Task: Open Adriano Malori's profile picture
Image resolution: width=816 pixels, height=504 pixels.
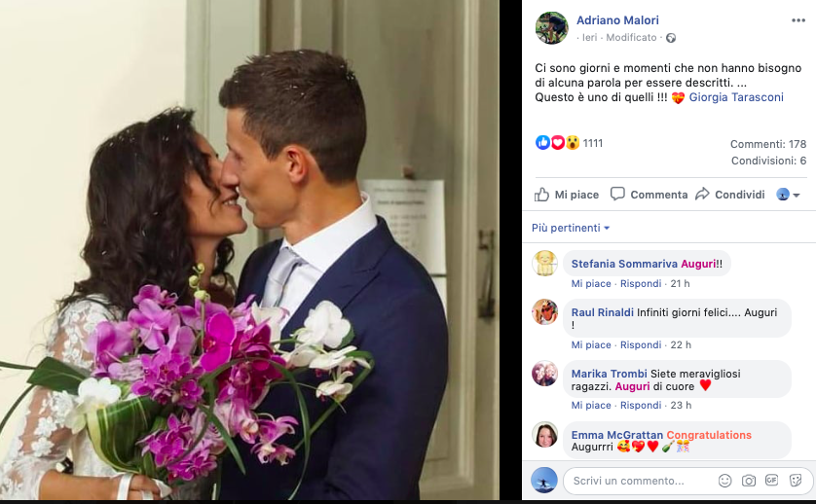Action: [552, 27]
